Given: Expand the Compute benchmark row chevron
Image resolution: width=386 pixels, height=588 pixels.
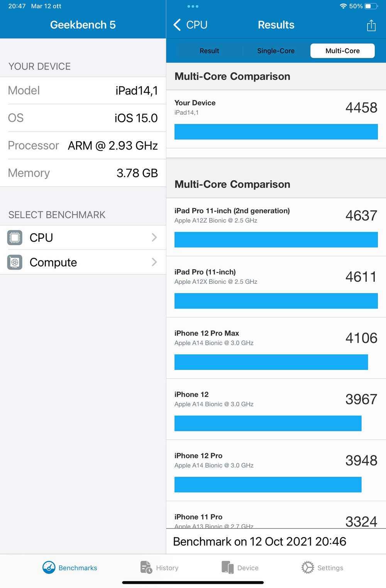Looking at the screenshot, I should coord(154,262).
